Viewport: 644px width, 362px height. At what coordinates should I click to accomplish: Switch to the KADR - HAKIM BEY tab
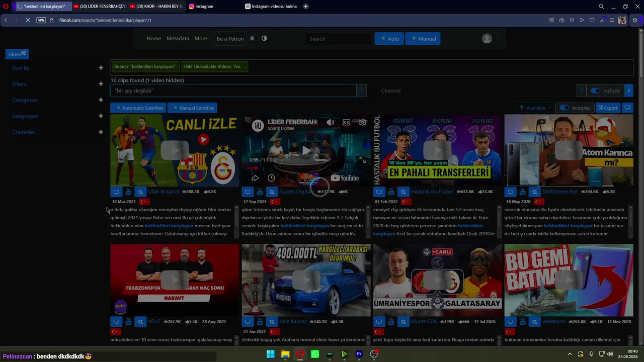155,7
